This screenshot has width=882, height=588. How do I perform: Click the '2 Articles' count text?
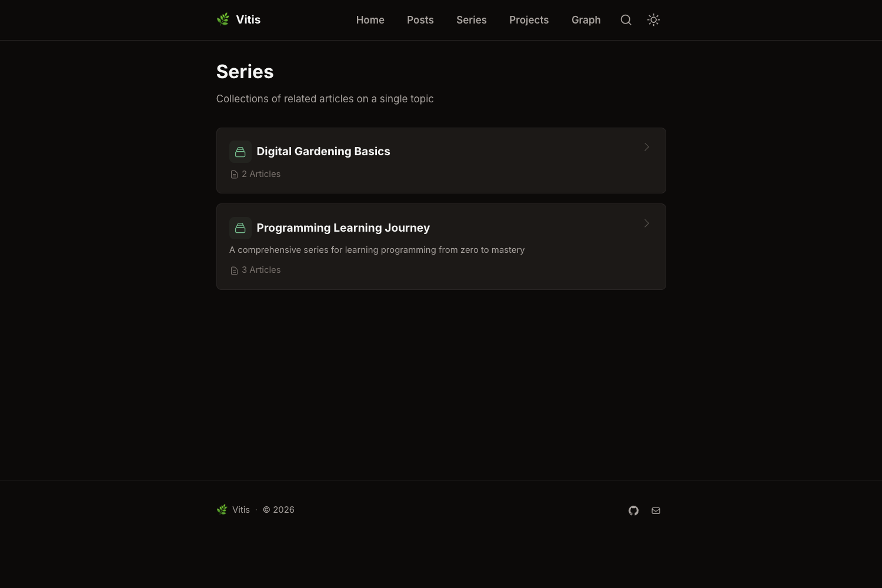pyautogui.click(x=261, y=174)
